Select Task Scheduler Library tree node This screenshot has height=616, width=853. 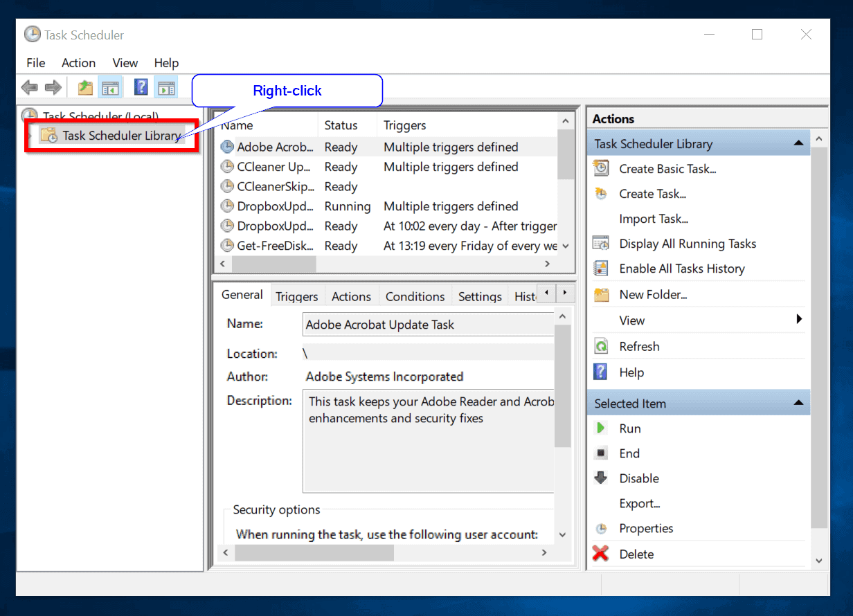(121, 136)
